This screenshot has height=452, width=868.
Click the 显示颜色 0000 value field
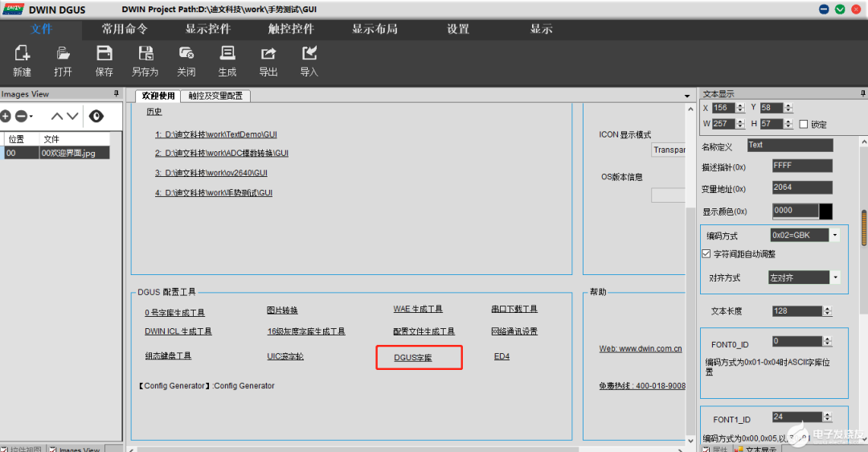796,211
